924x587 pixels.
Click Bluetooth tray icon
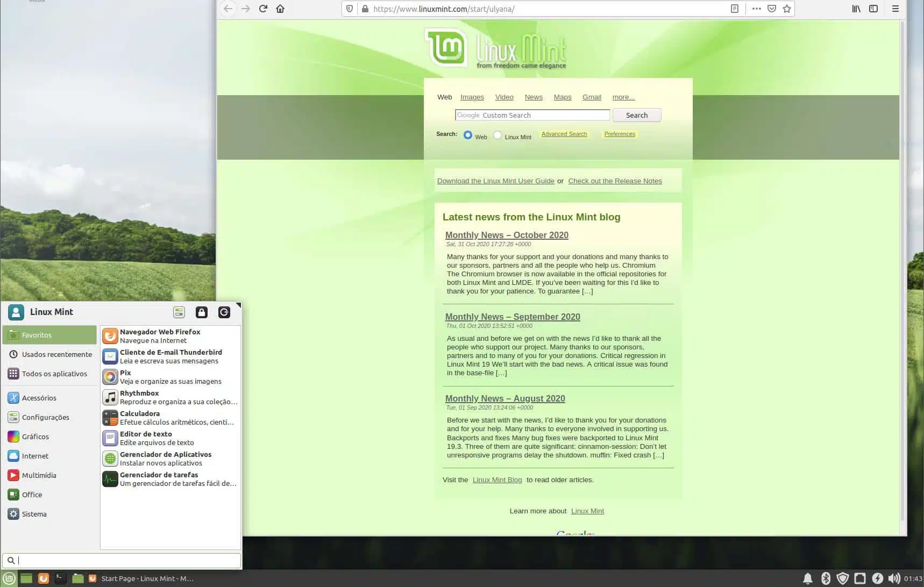click(x=826, y=578)
